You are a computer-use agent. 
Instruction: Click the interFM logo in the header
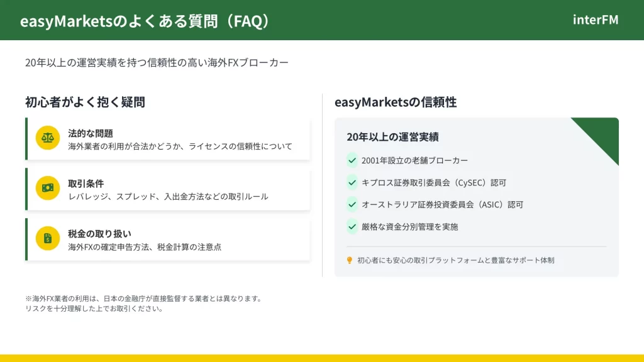click(595, 20)
